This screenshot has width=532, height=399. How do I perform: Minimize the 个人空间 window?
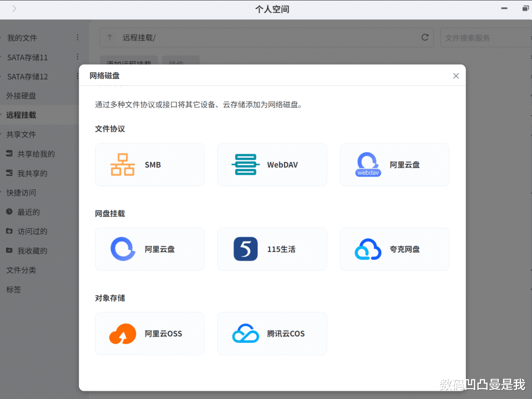(504, 8)
